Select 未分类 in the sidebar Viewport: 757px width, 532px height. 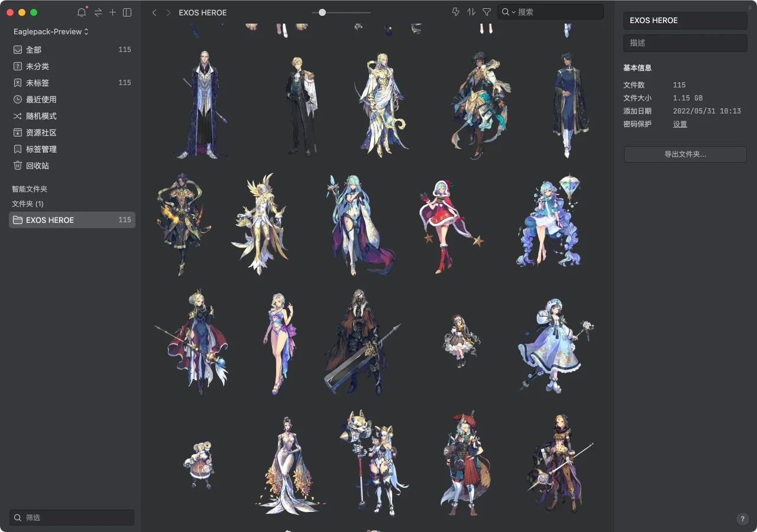tap(72, 66)
